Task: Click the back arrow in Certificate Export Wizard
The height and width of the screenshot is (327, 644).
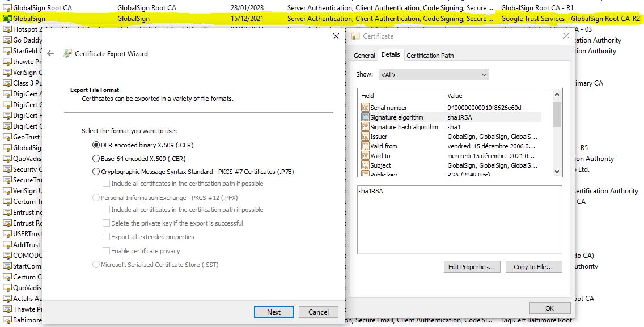Action: (50, 53)
